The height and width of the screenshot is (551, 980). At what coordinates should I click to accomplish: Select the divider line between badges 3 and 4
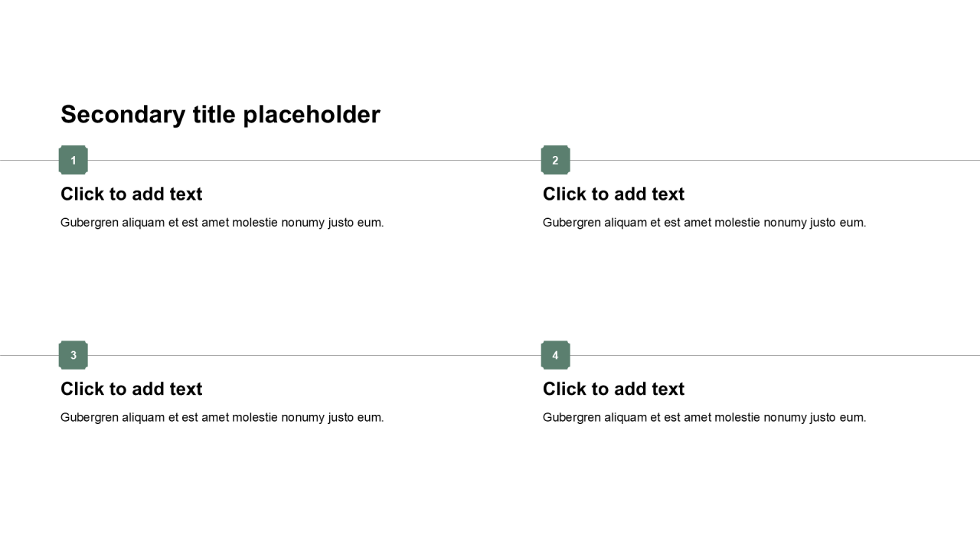(x=314, y=355)
